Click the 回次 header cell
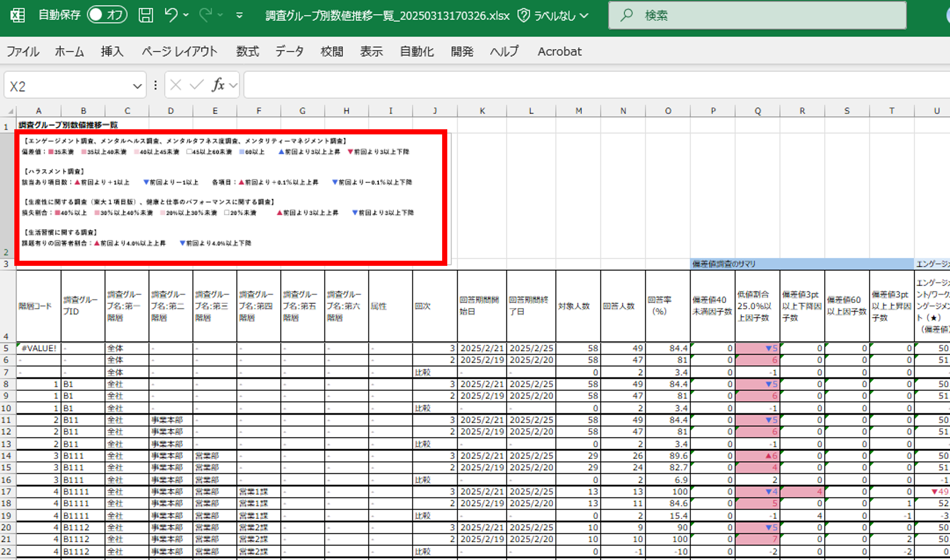This screenshot has width=950, height=560. (x=435, y=306)
